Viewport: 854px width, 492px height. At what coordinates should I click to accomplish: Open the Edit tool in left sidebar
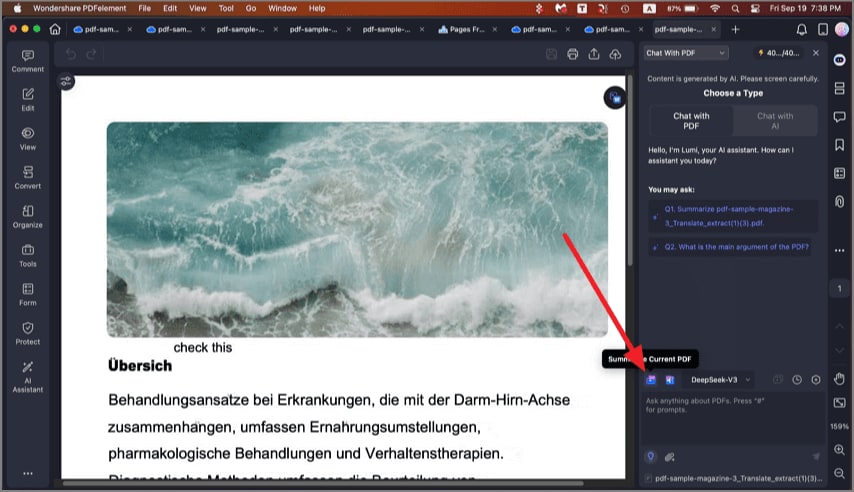tap(28, 100)
